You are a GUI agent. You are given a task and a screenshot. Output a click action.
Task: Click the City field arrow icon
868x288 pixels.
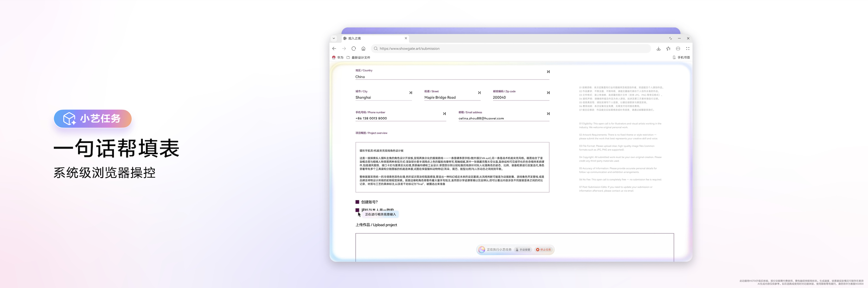[410, 93]
